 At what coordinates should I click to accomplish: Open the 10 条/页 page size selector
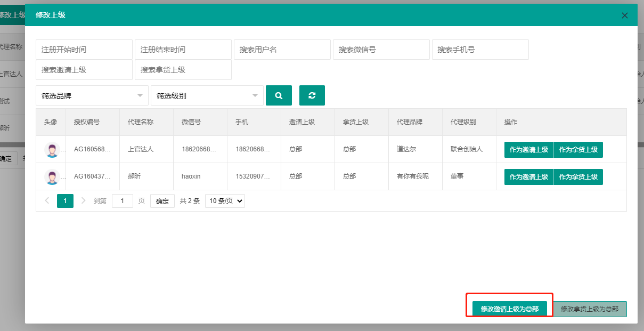point(225,201)
